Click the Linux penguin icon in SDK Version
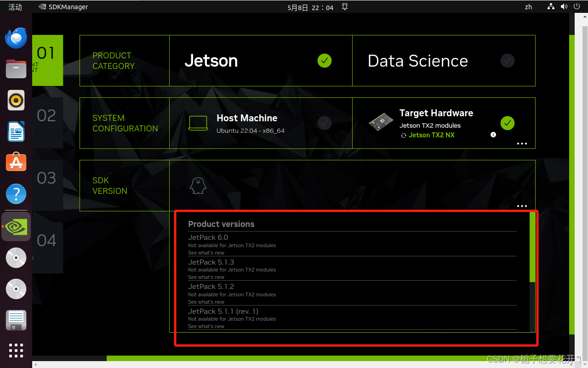 pyautogui.click(x=198, y=186)
